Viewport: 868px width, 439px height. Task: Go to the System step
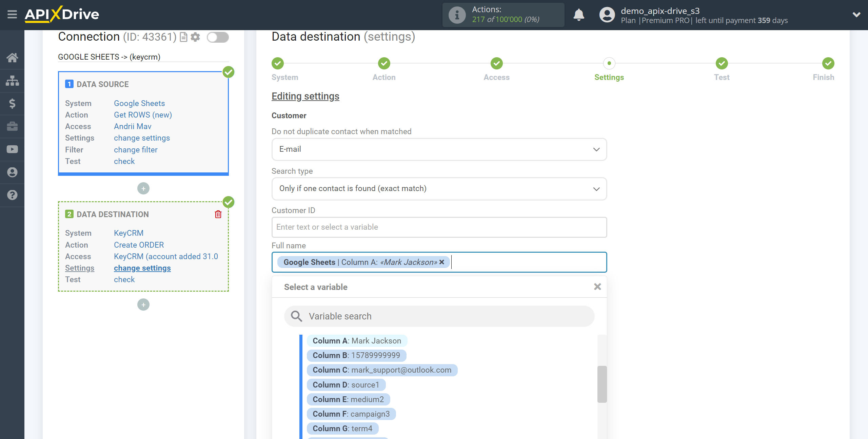point(277,63)
